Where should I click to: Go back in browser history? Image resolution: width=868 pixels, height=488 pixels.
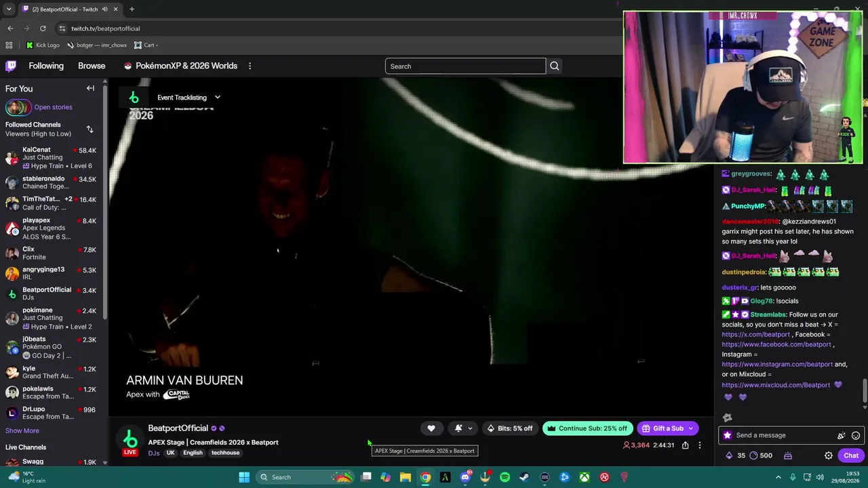click(x=10, y=28)
